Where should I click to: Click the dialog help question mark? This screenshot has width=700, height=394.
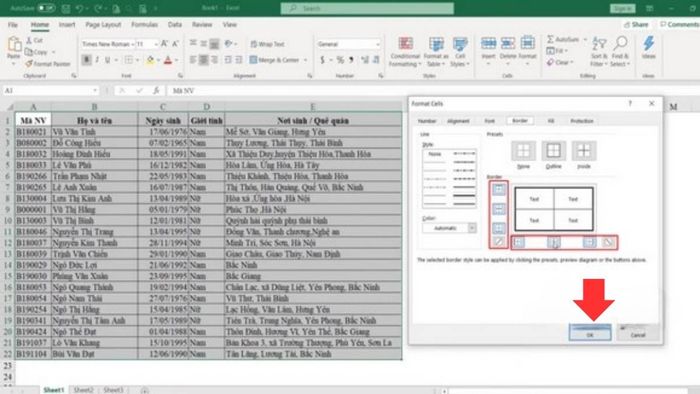[630, 104]
